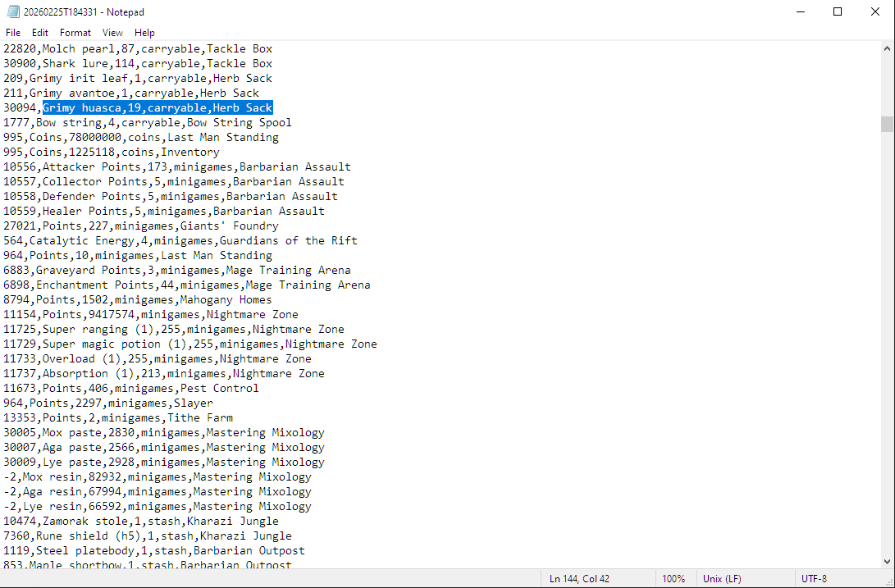Click the 'Grimy avantoe' line
Screen dimensions: 895x588
(131, 93)
